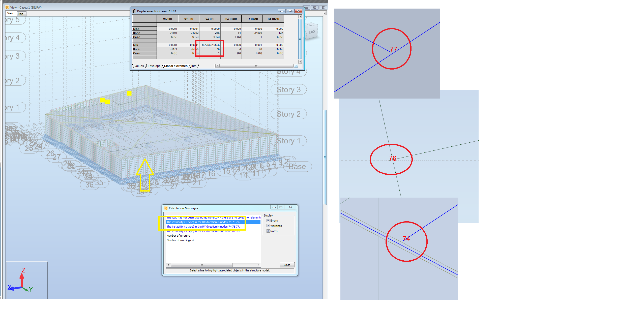Click the 'Number of errors:0' line
The height and width of the screenshot is (311, 644).
tap(178, 236)
